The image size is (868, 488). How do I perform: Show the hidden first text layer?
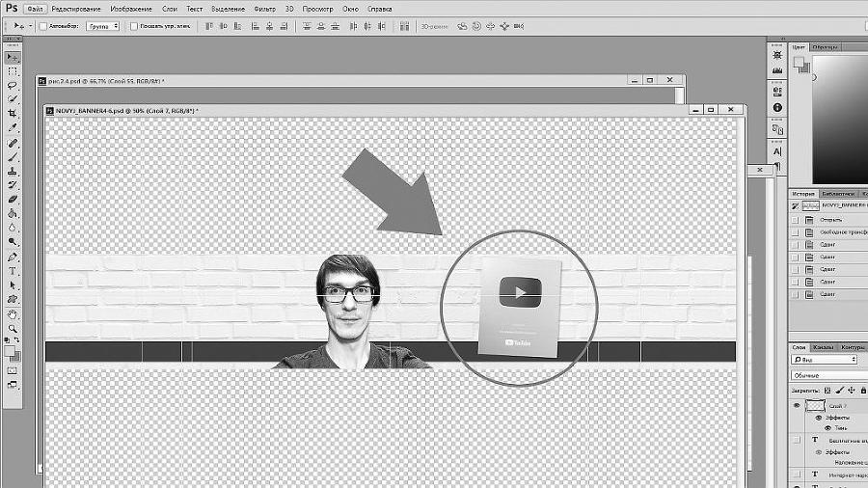[x=797, y=440]
